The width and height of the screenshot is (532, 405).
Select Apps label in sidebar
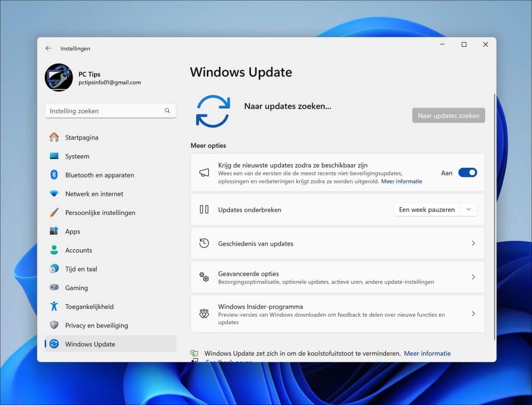pyautogui.click(x=73, y=232)
